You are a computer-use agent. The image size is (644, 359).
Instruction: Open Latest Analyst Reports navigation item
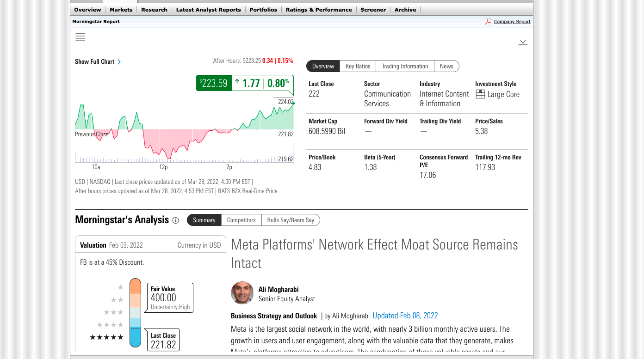coord(209,10)
